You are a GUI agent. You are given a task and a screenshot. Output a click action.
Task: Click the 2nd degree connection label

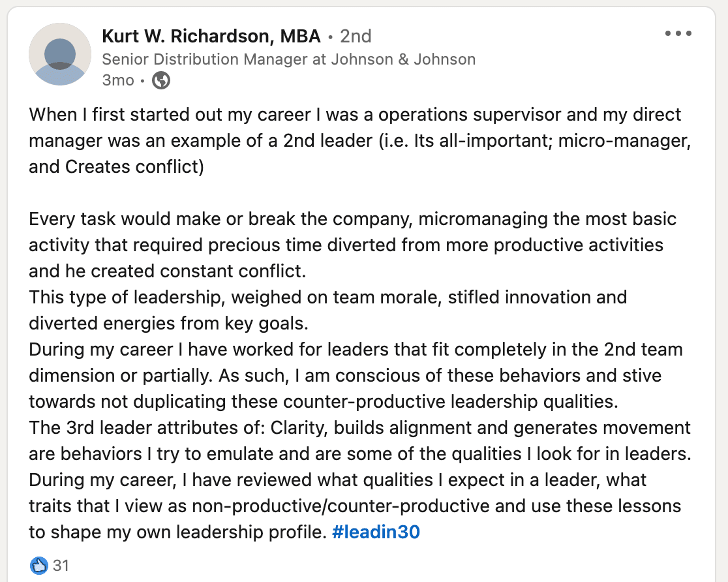click(356, 37)
